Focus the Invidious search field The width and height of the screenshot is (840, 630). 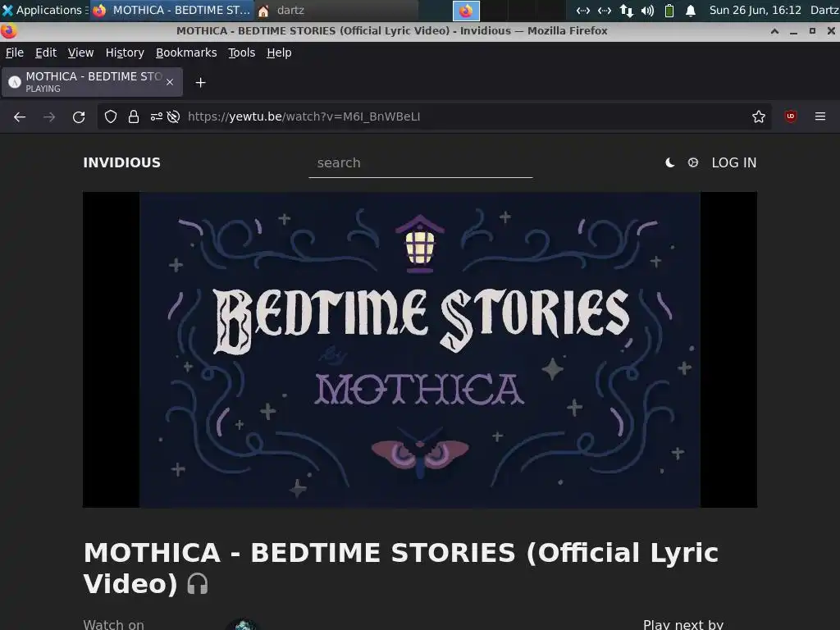pyautogui.click(x=421, y=163)
